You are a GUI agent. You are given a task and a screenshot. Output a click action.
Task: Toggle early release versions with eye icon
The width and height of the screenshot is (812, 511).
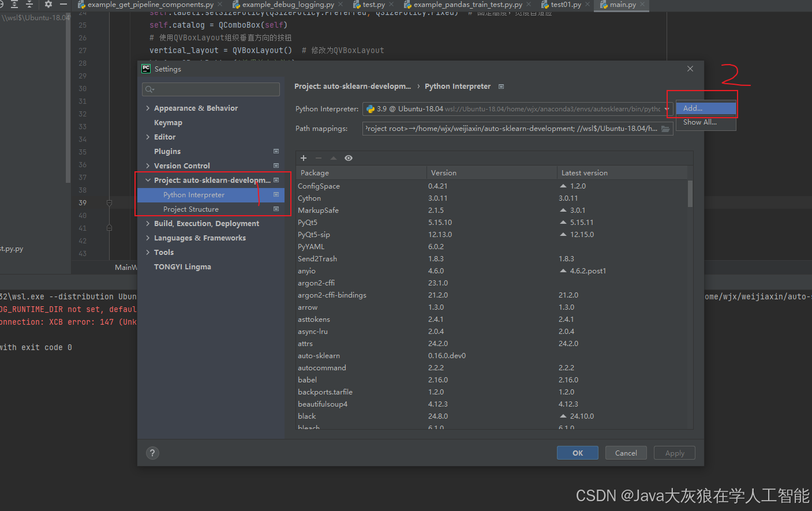pos(348,157)
